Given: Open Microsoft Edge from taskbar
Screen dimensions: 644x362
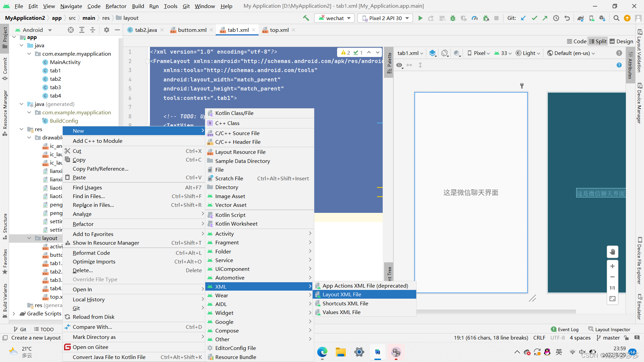Looking at the screenshot, I should 322,352.
